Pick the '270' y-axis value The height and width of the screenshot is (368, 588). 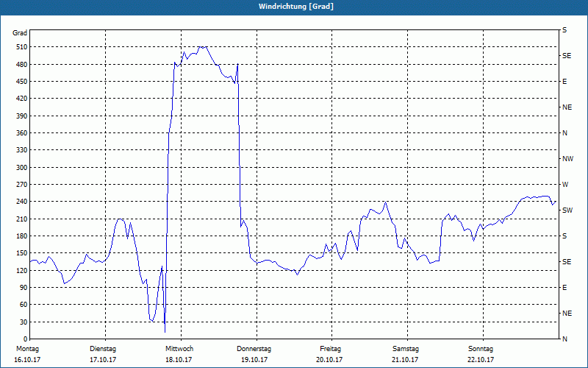[x=23, y=185]
